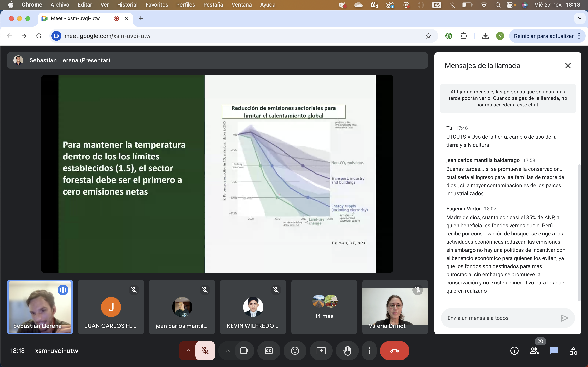Open the activities shapes icon
The width and height of the screenshot is (588, 367).
pos(573,350)
